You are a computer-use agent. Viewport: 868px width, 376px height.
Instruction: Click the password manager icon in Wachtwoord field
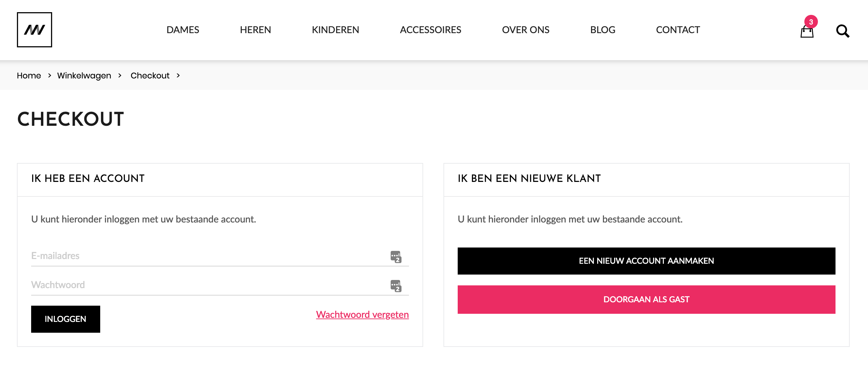pos(396,286)
